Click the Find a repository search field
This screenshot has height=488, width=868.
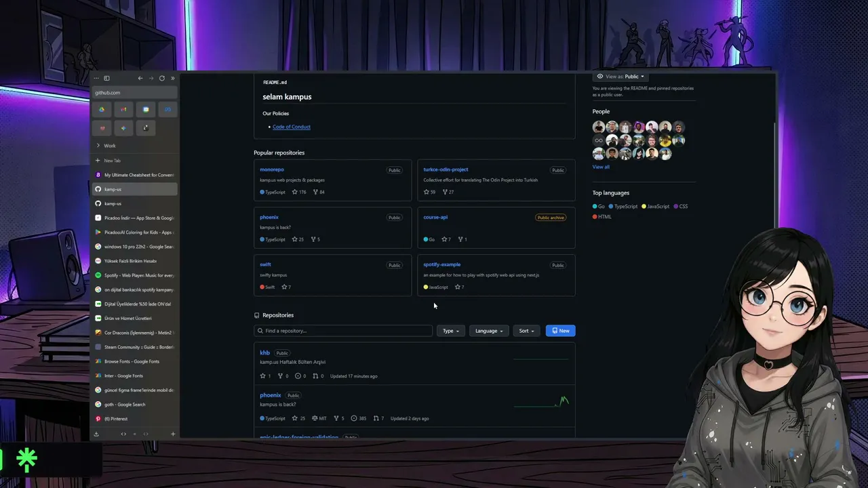point(343,331)
